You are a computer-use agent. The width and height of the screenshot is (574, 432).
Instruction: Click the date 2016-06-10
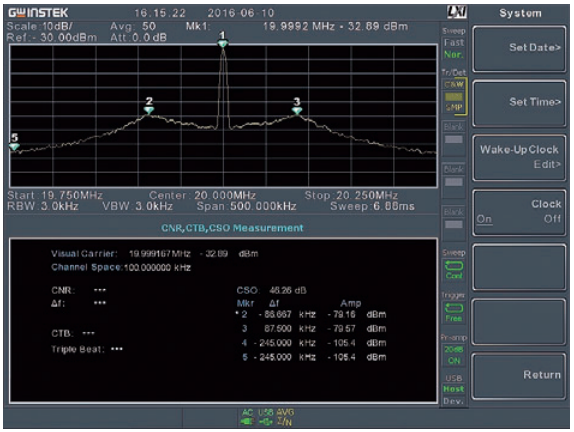tap(241, 13)
